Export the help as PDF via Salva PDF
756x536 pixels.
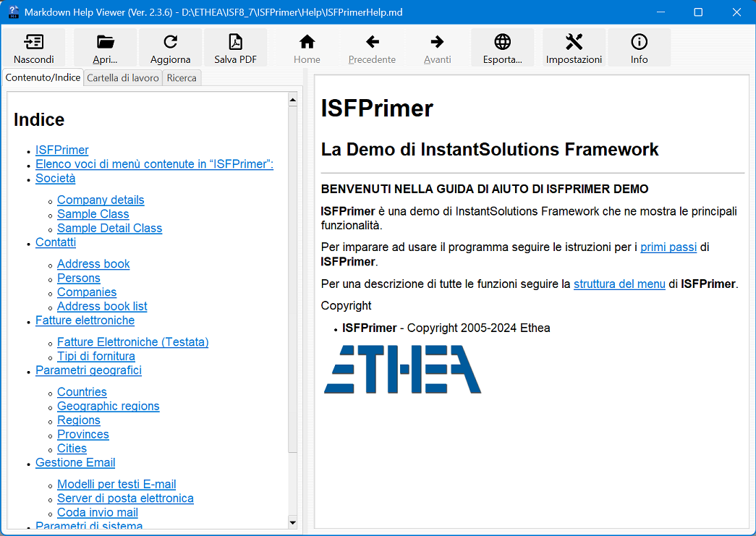coord(235,47)
